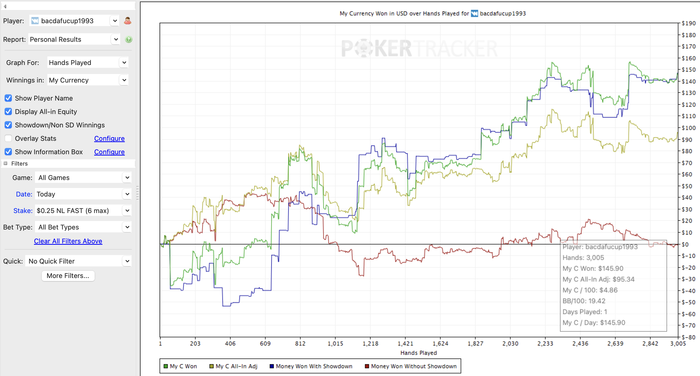Toggle Show Player Name checkbox

tap(8, 98)
